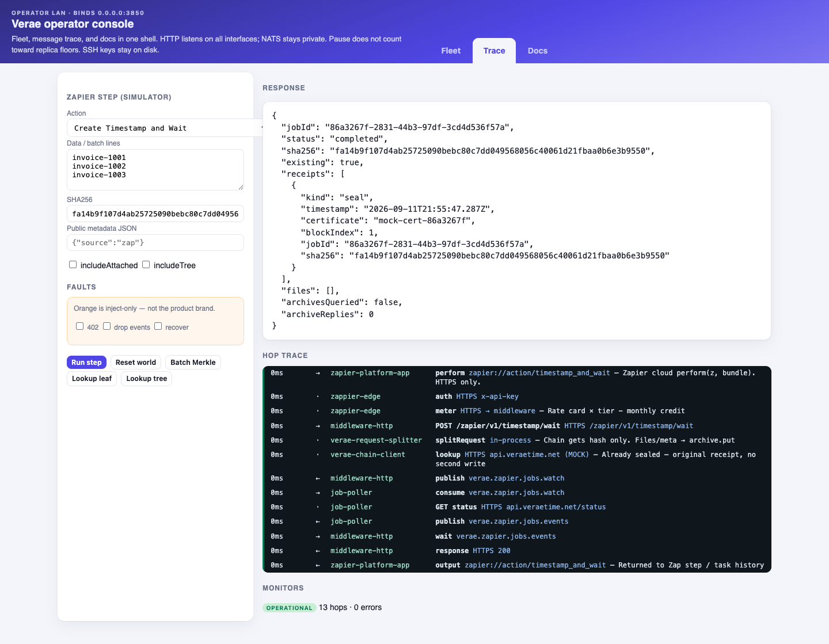This screenshot has width=829, height=644.
Task: Switch to the Fleet tab
Action: [x=451, y=51]
